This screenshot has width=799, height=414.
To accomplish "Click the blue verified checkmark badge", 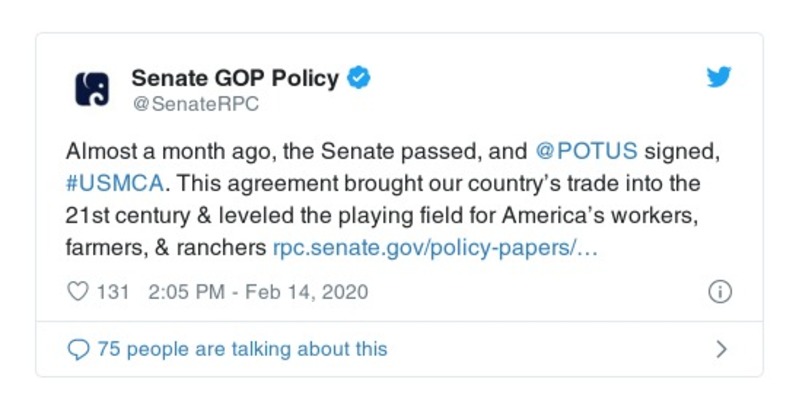I will tap(358, 78).
